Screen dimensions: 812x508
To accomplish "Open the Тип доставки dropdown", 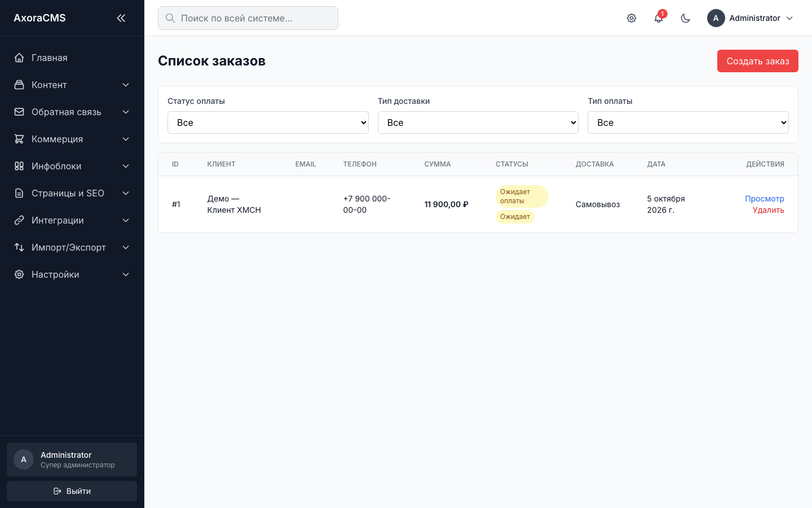I will [478, 122].
